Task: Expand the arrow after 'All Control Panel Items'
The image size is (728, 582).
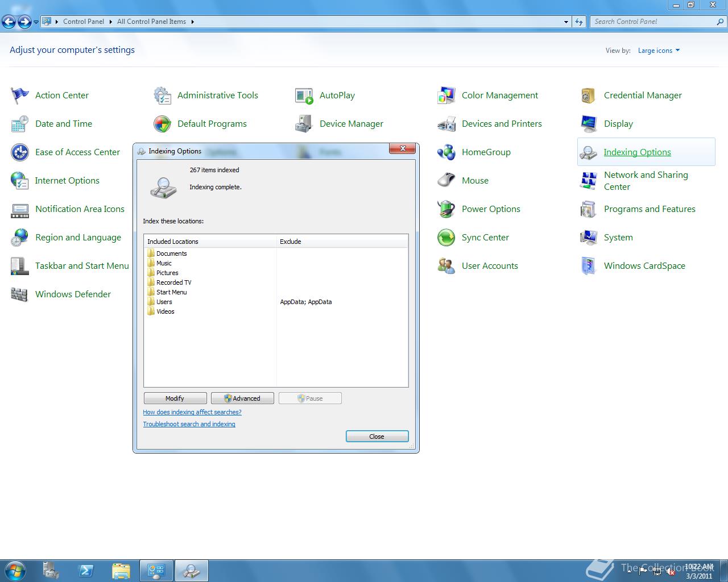Action: pyautogui.click(x=192, y=22)
